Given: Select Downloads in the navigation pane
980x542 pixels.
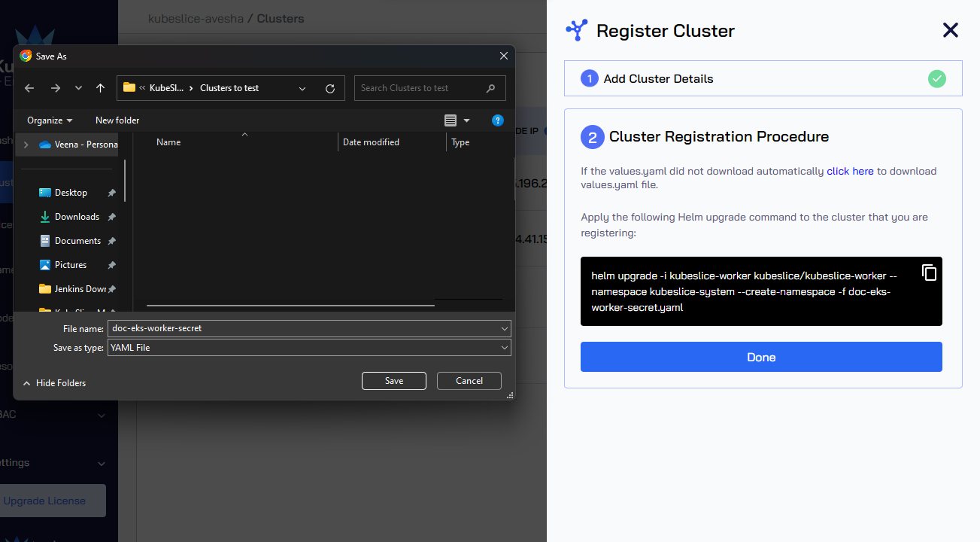Looking at the screenshot, I should (77, 217).
